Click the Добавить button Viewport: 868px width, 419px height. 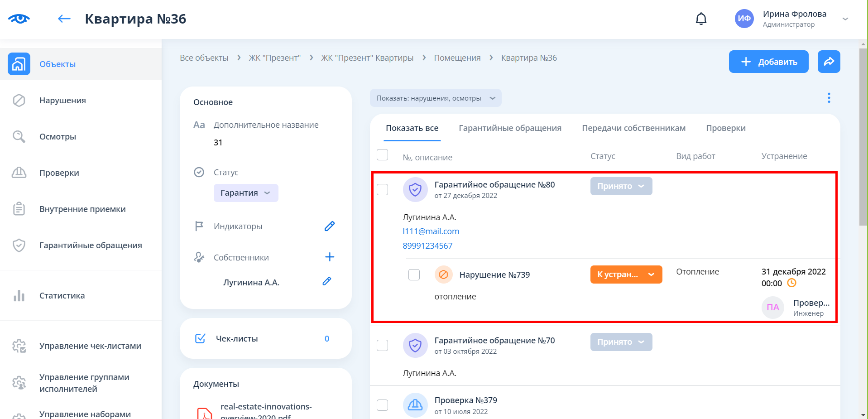pyautogui.click(x=768, y=62)
